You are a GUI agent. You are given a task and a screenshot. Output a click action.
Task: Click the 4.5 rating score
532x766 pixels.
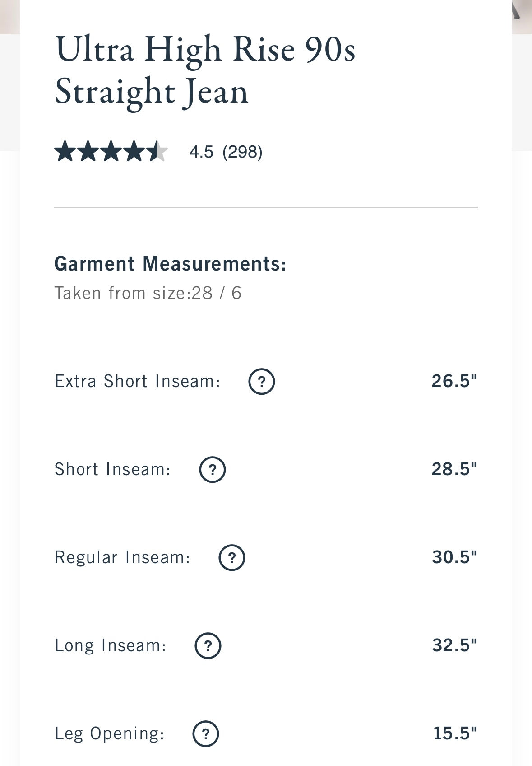point(201,152)
